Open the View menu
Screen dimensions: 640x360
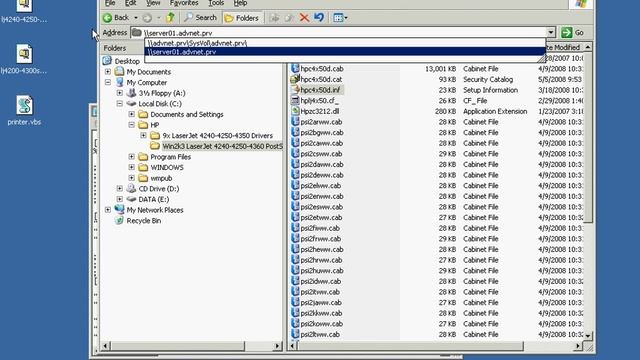pos(153,3)
